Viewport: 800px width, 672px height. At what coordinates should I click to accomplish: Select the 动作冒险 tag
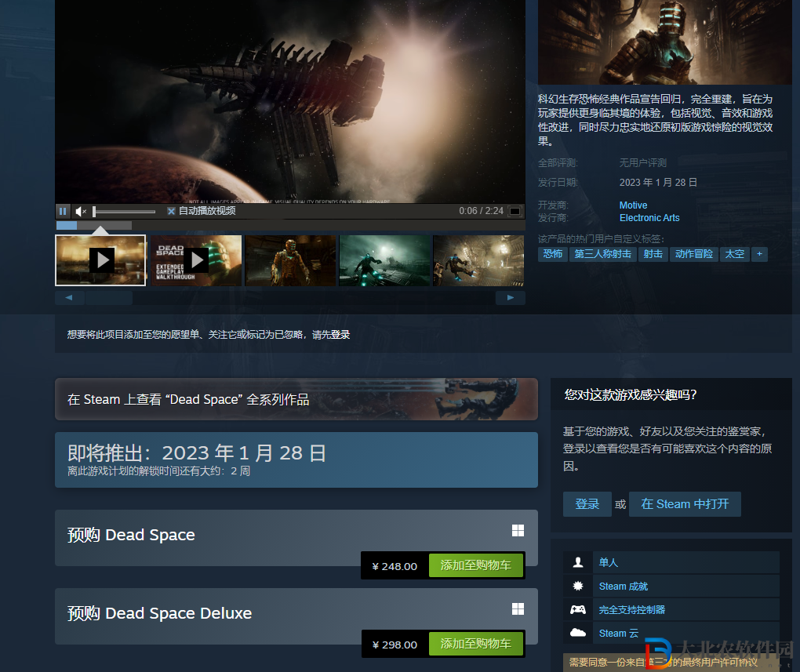(694, 254)
